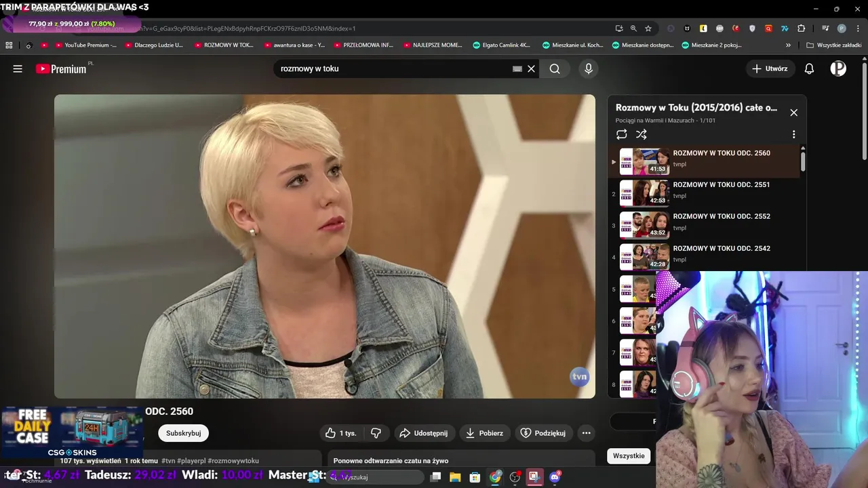Click the shield extension icon
Image resolution: width=868 pixels, height=488 pixels.
pos(752,28)
